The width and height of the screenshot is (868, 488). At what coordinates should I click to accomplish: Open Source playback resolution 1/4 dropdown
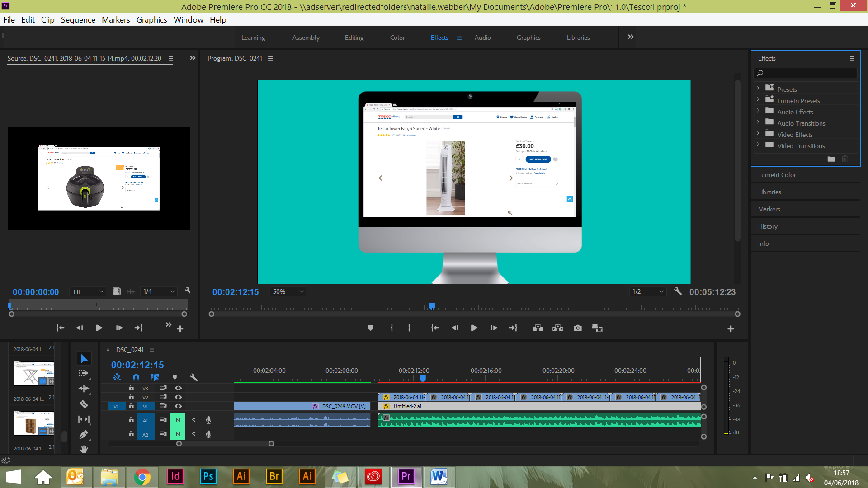point(159,291)
